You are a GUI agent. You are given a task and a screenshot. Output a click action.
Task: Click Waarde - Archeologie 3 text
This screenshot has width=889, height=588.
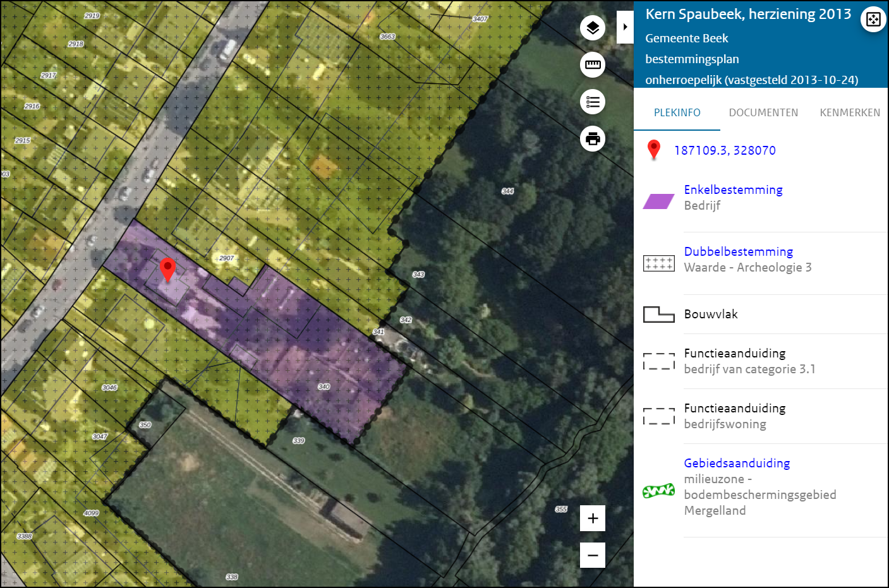coord(747,267)
